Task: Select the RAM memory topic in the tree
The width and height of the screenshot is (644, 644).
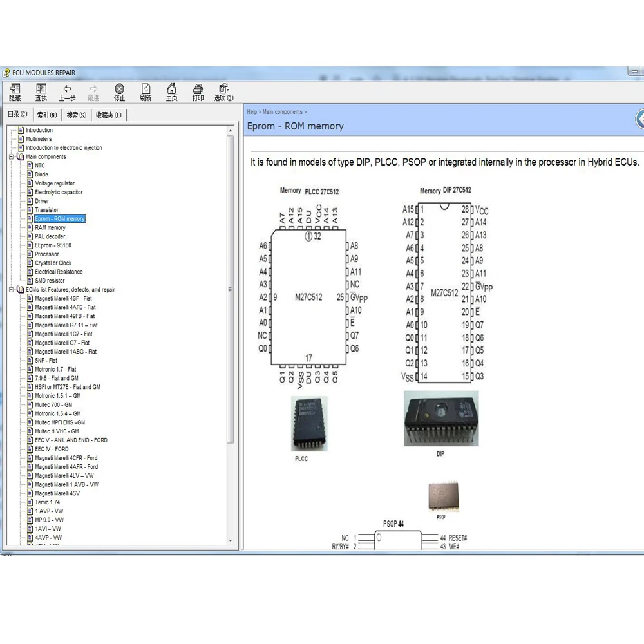Action: 50,228
